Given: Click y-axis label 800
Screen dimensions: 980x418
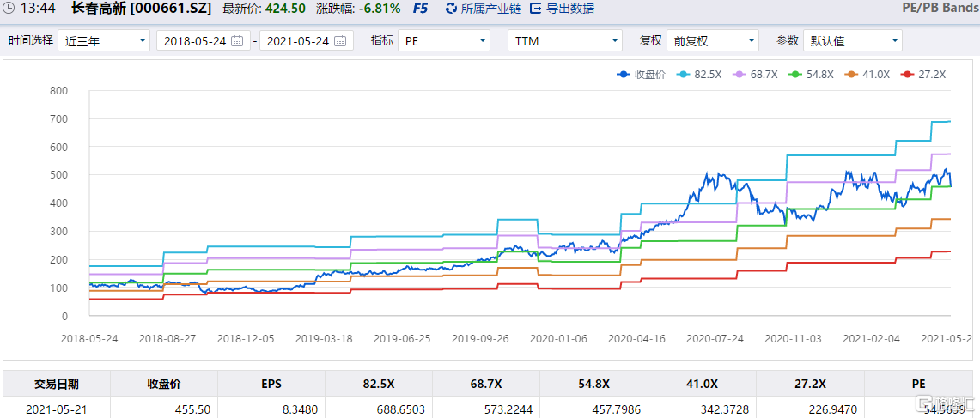Looking at the screenshot, I should pyautogui.click(x=59, y=91).
